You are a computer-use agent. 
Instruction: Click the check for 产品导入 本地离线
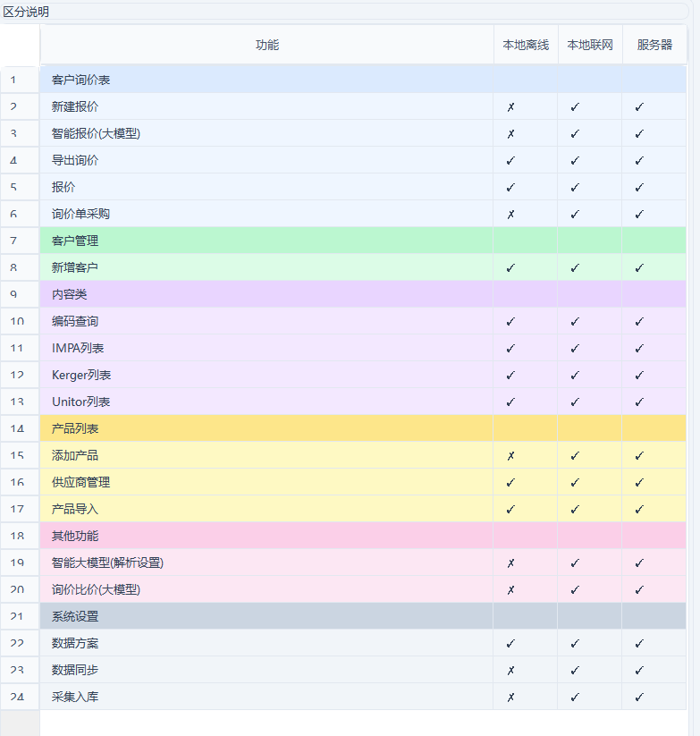pyautogui.click(x=511, y=509)
